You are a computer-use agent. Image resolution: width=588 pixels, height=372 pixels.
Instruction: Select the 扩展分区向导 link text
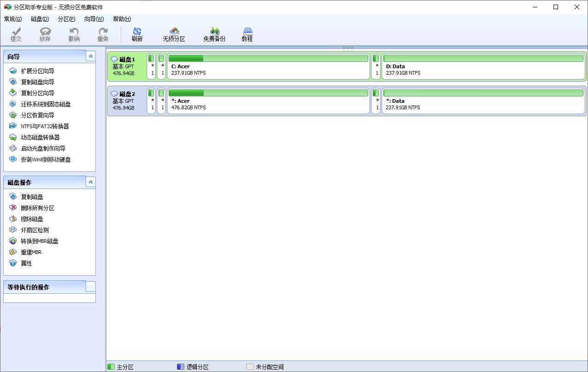point(37,71)
